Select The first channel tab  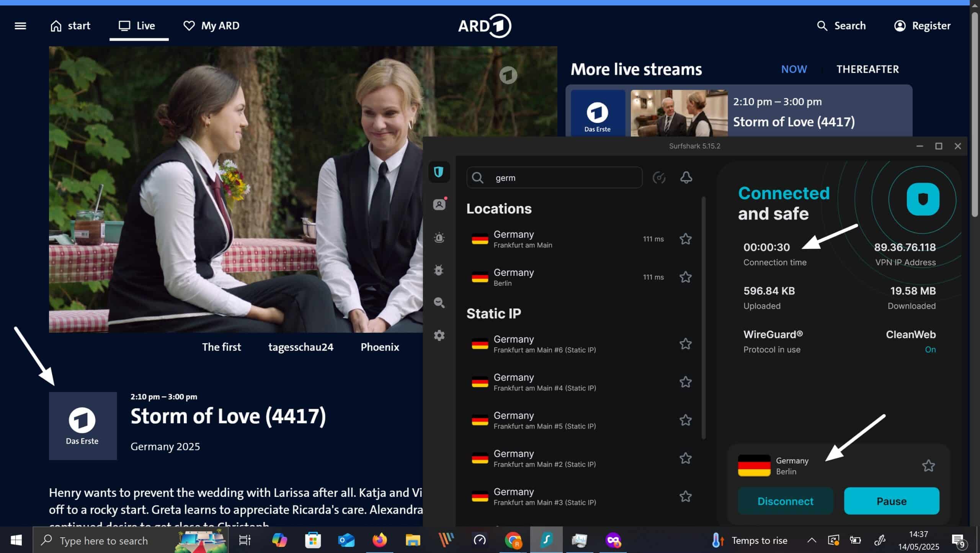point(222,347)
